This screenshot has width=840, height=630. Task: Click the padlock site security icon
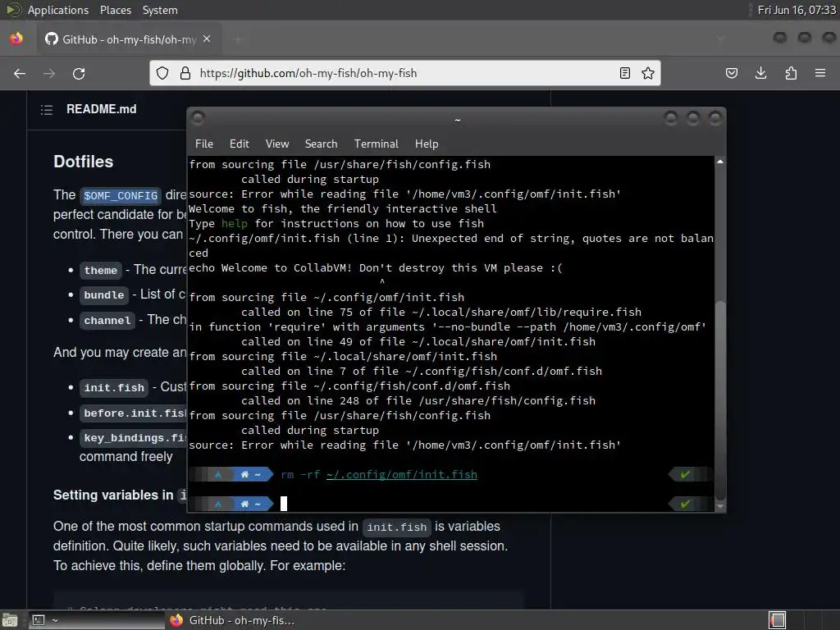point(185,73)
